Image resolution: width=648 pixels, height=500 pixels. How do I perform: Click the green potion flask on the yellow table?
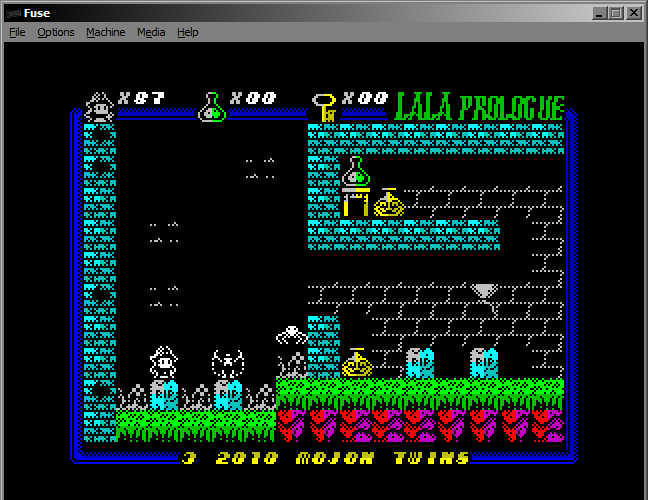click(356, 171)
